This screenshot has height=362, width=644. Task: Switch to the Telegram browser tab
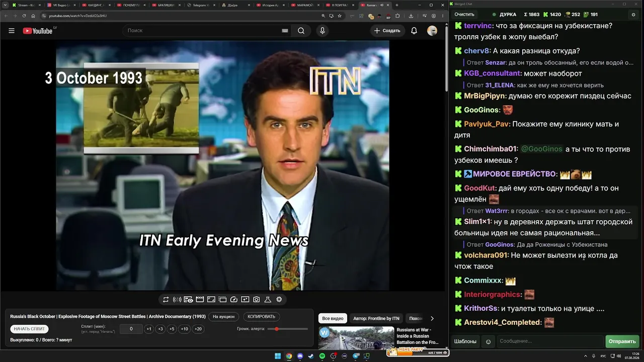201,5
